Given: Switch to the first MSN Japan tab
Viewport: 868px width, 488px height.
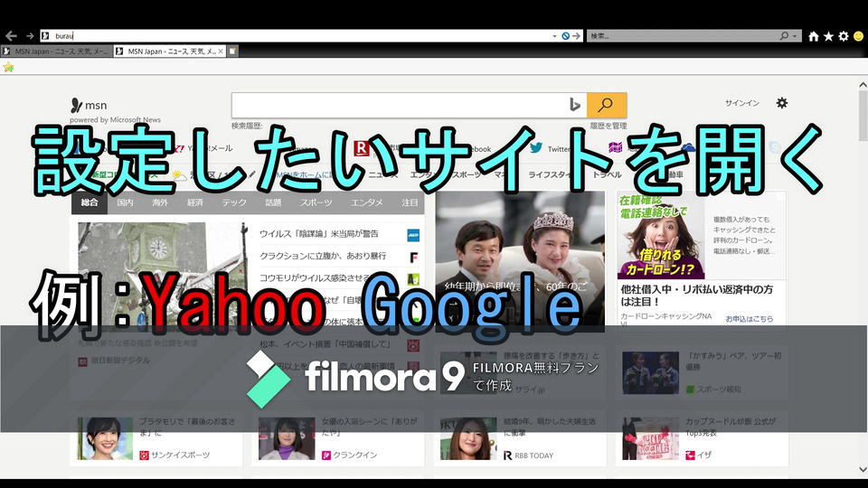Looking at the screenshot, I should click(56, 51).
